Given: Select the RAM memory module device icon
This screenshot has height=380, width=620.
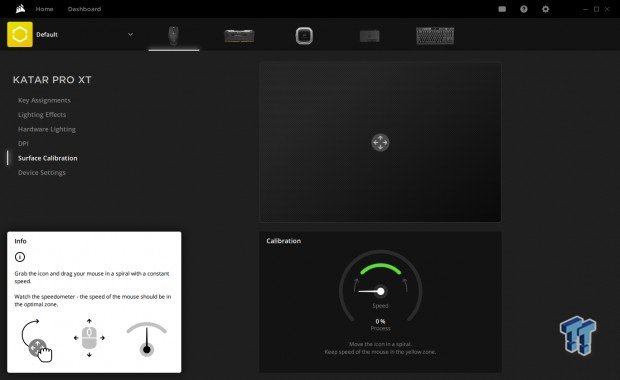Looking at the screenshot, I should coord(239,36).
